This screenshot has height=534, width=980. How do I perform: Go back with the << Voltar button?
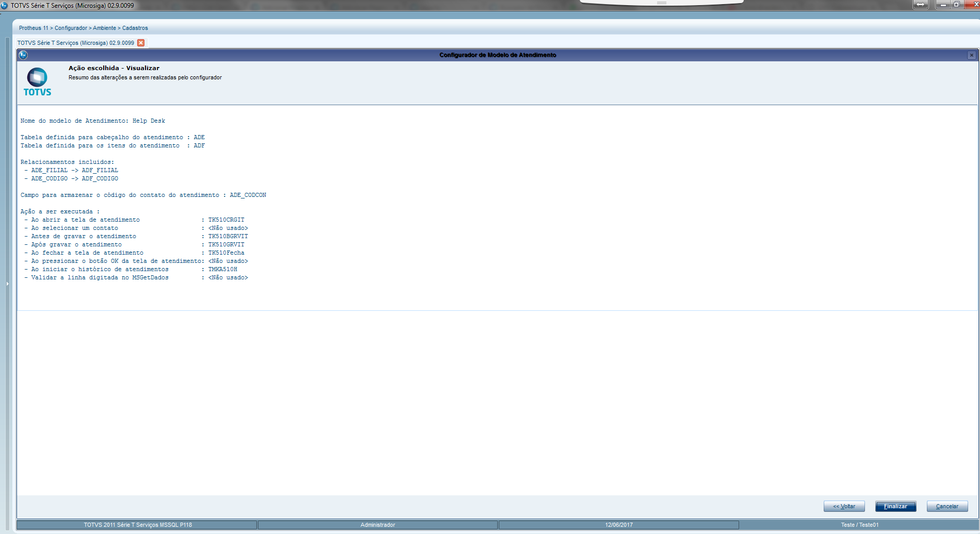pyautogui.click(x=844, y=506)
